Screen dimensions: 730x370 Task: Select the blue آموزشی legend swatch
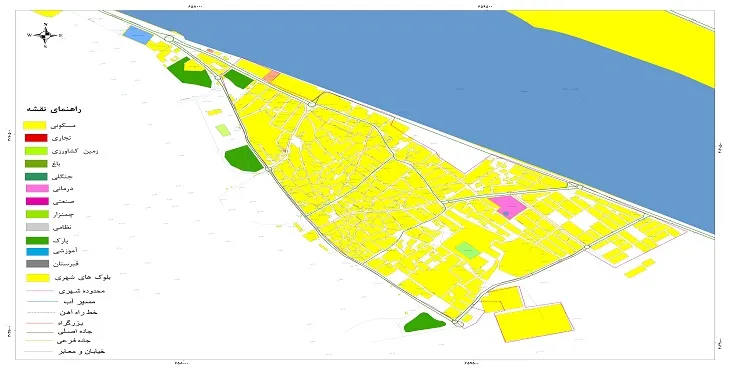[x=37, y=252]
